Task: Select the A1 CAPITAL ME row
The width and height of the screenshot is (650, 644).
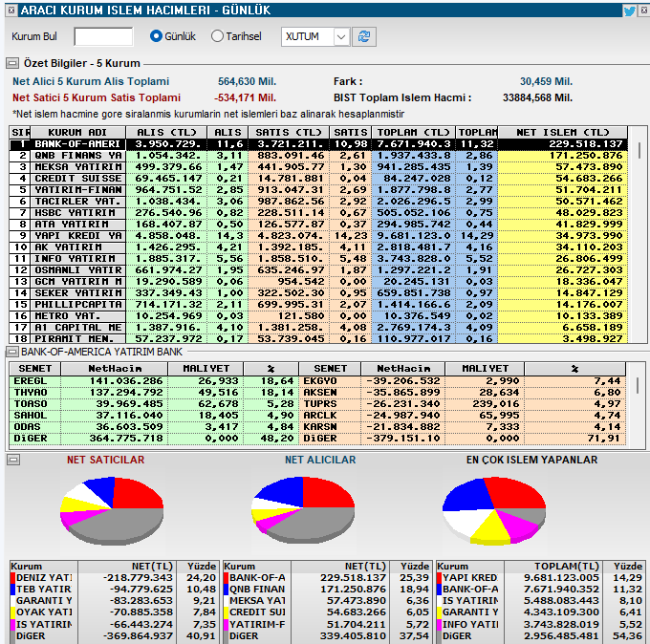Action: tap(318, 328)
